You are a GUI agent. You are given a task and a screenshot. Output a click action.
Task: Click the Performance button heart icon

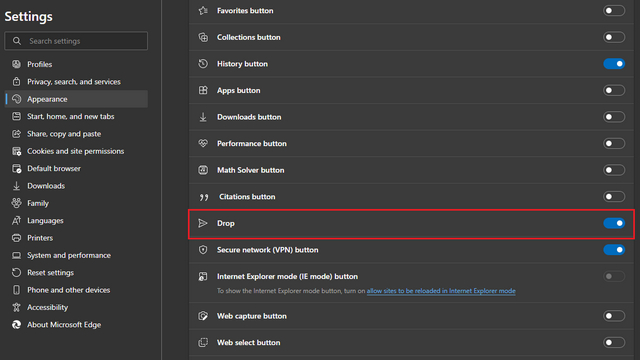pos(203,143)
